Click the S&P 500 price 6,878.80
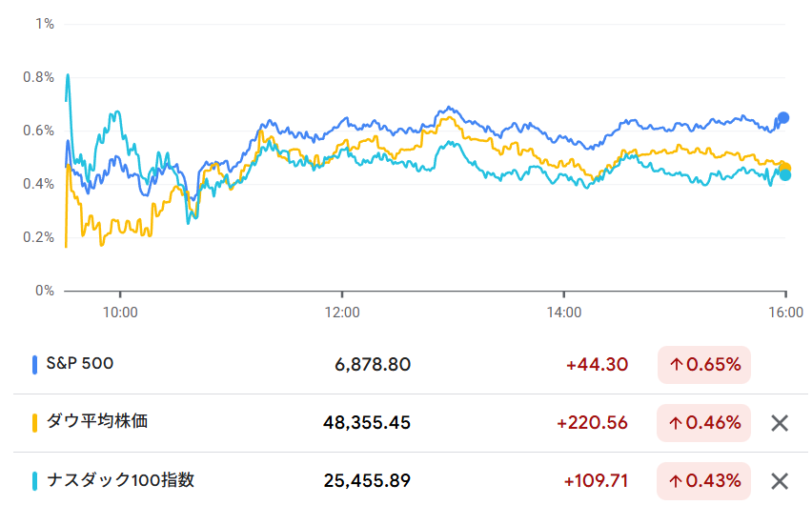This screenshot has height=505, width=812. tap(373, 365)
